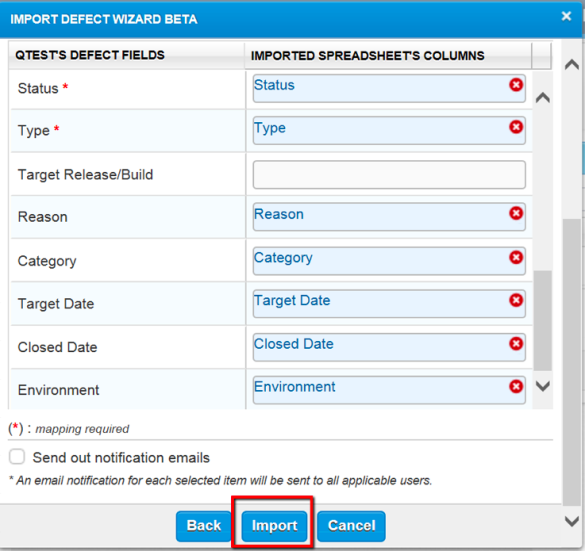585x551 pixels.
Task: Click the 'mapping required' legend text
Action: pyautogui.click(x=82, y=429)
